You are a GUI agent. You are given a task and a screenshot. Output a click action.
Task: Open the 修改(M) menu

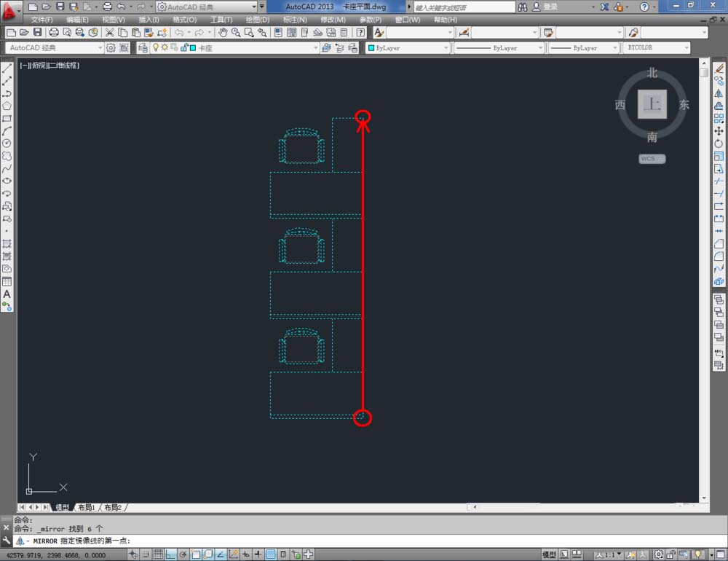pos(333,20)
